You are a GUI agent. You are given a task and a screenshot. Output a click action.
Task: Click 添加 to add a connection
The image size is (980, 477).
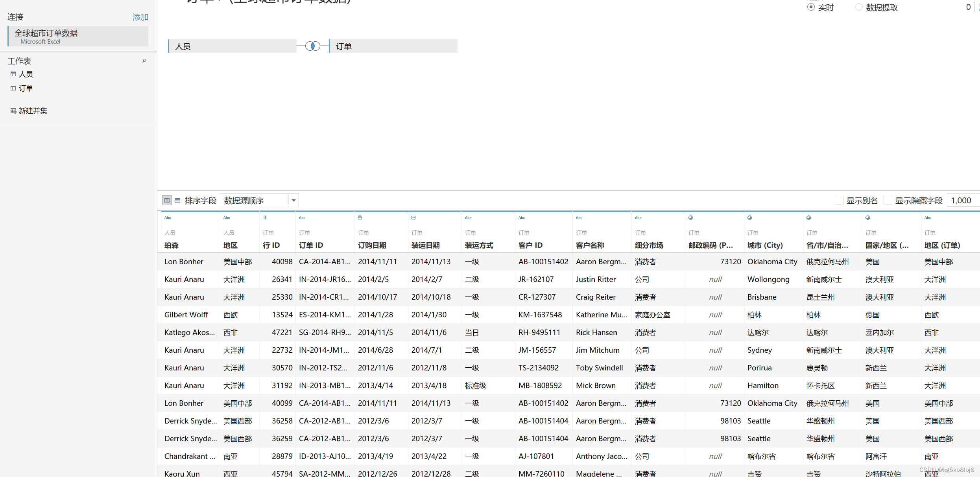[140, 17]
